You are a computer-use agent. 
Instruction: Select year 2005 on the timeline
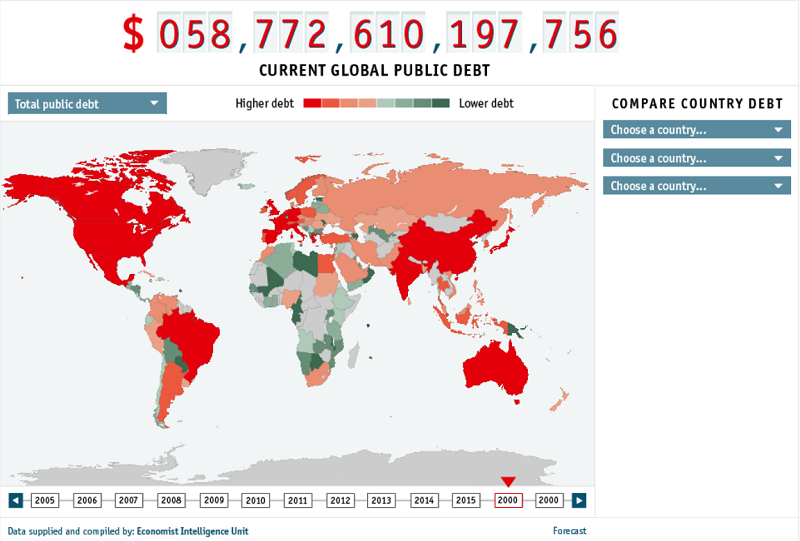(x=44, y=500)
